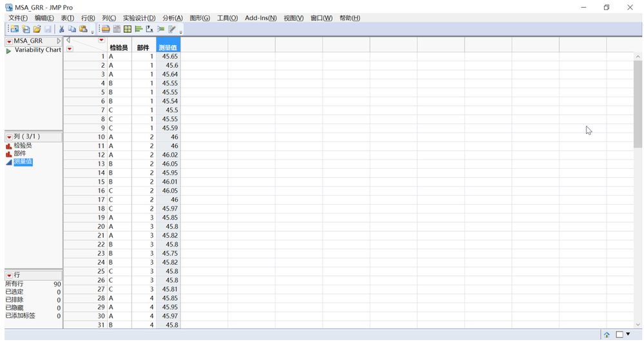The height and width of the screenshot is (342, 644).
Task: Click the vertical scrollbar thumb
Action: [x=638, y=104]
